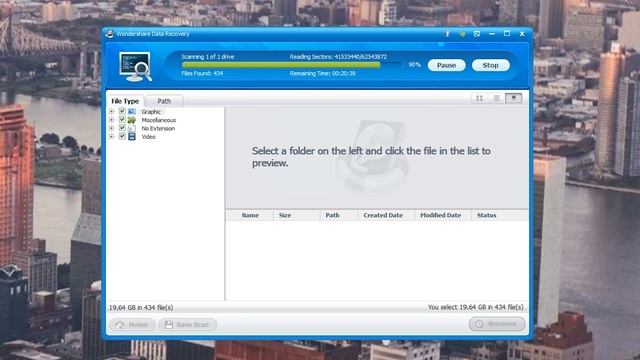Expand the Video tree node

[x=111, y=137]
